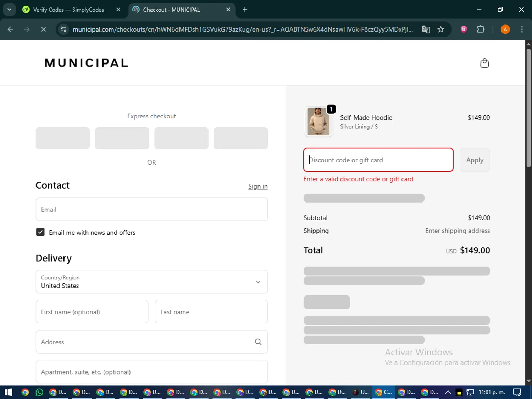Viewport: 532px width, 399px height.
Task: Open the Extensions puzzle icon
Action: [x=481, y=29]
